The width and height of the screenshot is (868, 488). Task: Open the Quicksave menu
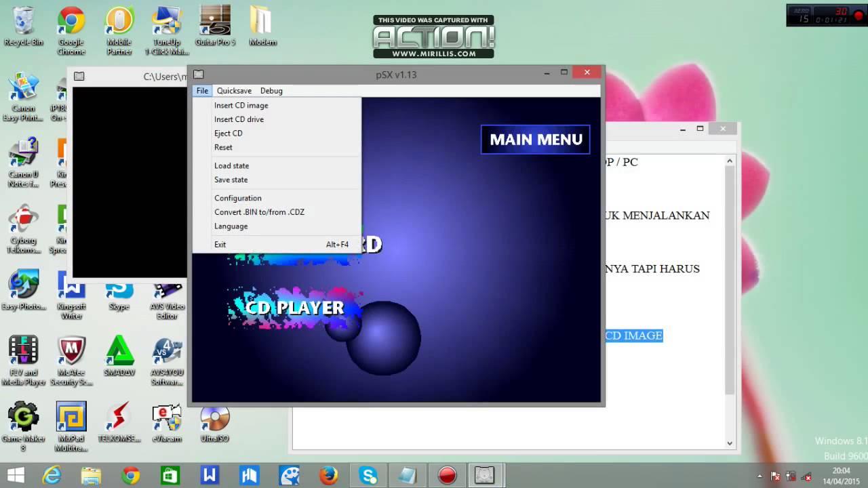[x=234, y=91]
